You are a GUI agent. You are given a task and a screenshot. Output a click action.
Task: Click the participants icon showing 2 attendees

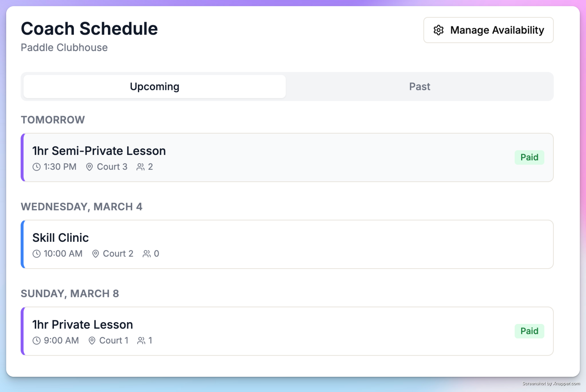pos(141,167)
